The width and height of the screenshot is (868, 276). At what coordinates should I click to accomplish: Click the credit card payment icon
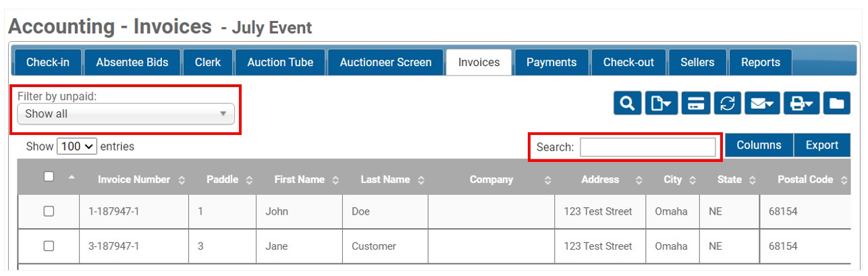(x=696, y=103)
